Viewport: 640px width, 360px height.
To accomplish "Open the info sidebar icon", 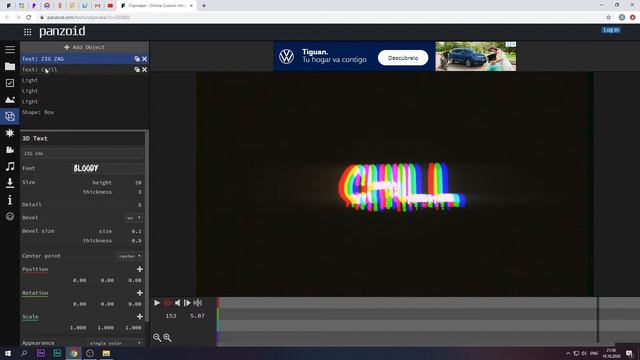I will (10, 200).
